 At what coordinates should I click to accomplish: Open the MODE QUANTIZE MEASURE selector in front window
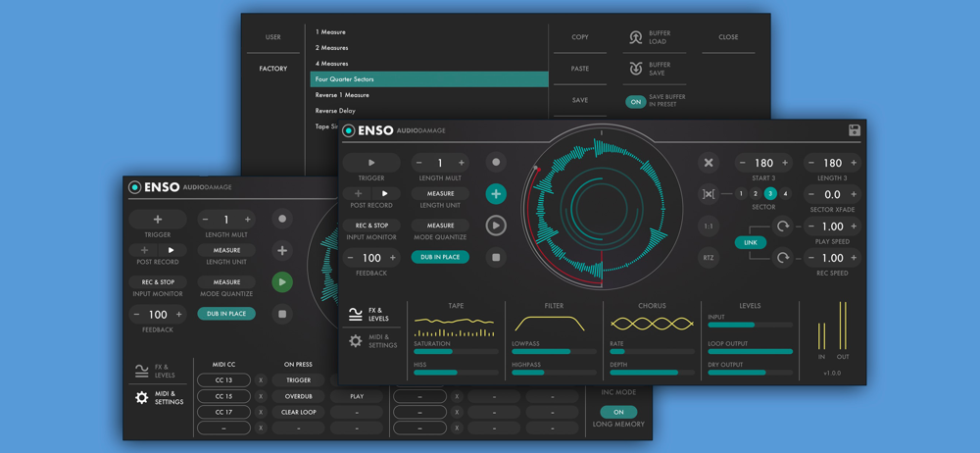[440, 226]
